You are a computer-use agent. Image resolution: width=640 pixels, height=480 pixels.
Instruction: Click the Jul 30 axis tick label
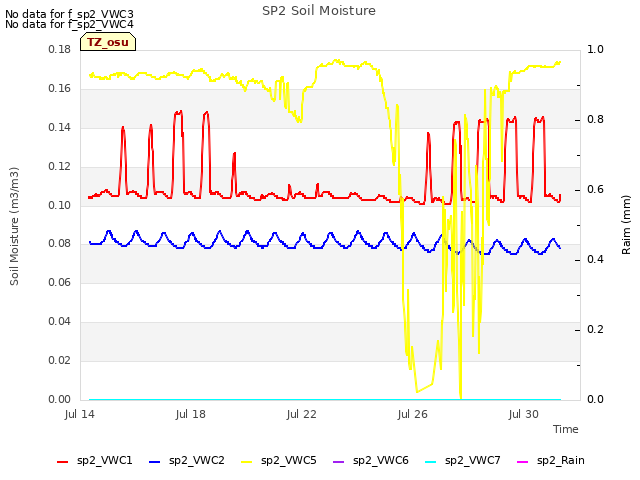(524, 414)
